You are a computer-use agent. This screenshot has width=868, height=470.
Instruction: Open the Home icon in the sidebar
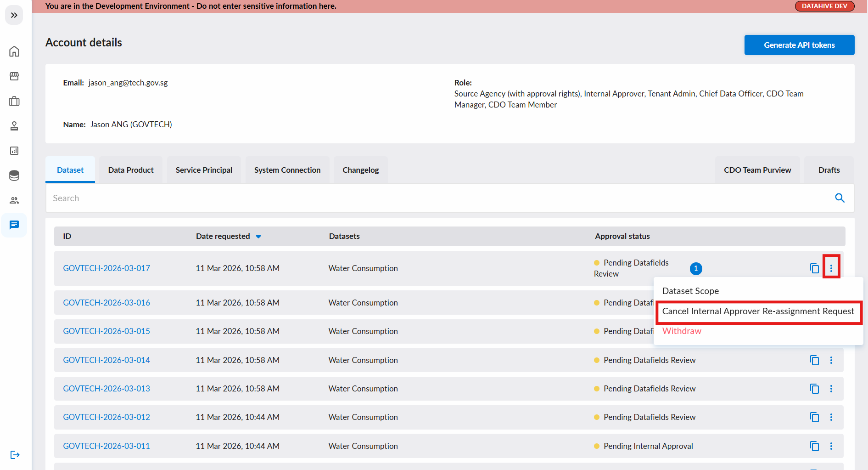14,51
